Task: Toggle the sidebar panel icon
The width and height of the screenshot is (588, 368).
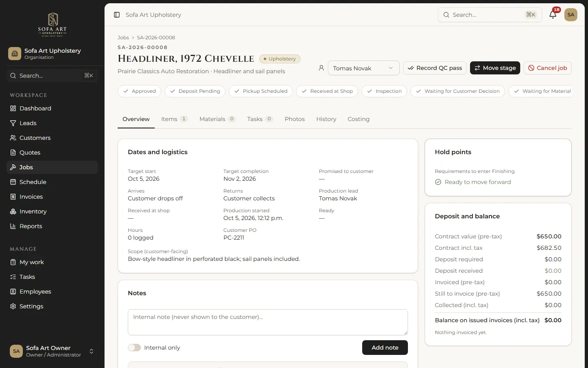Action: click(x=117, y=15)
